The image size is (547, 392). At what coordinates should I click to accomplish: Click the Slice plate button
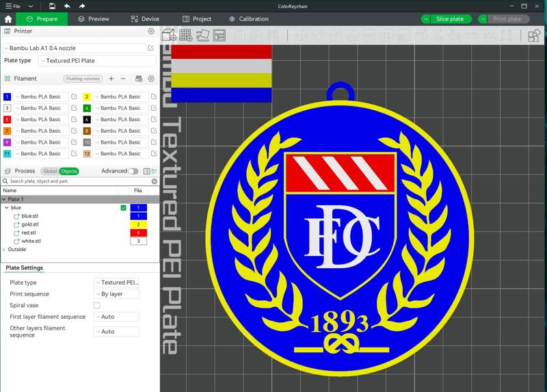pyautogui.click(x=450, y=19)
